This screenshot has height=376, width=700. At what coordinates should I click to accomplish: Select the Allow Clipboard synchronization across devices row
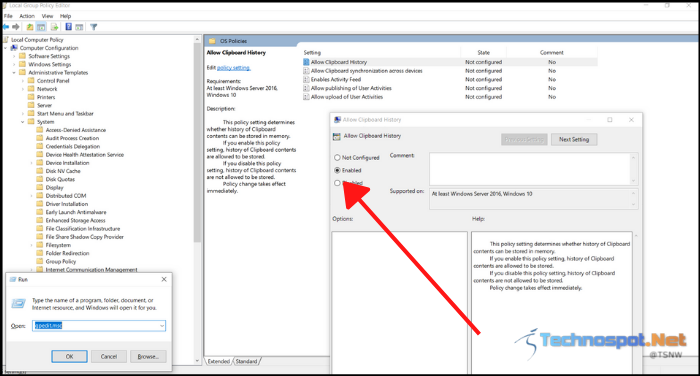(450, 71)
